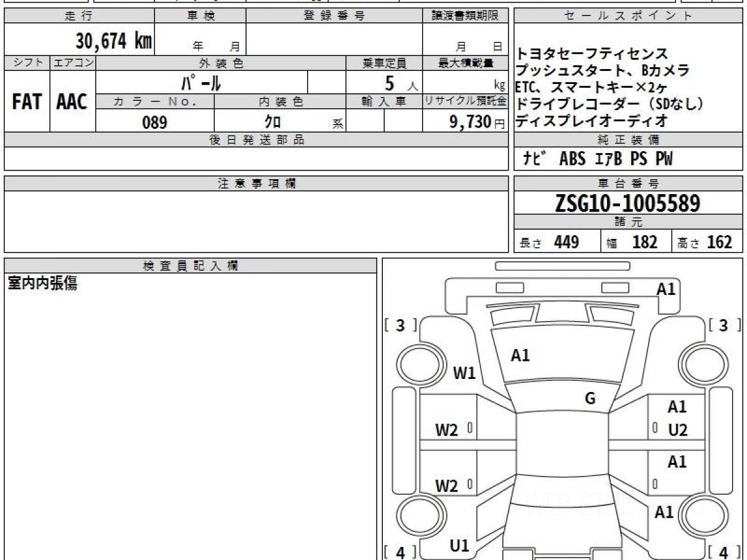The image size is (747, 560).
Task: Click the G mark on the windshield
Action: coord(590,399)
